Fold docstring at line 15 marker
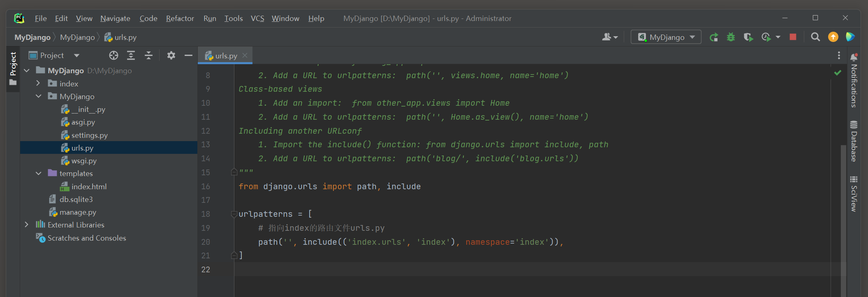Viewport: 868px width, 297px height. (234, 172)
